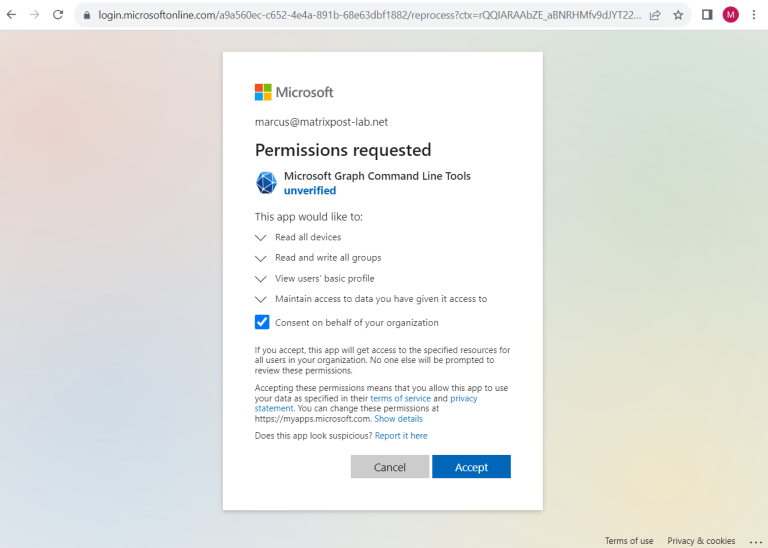
Task: Click the share page icon in address bar
Action: point(655,15)
